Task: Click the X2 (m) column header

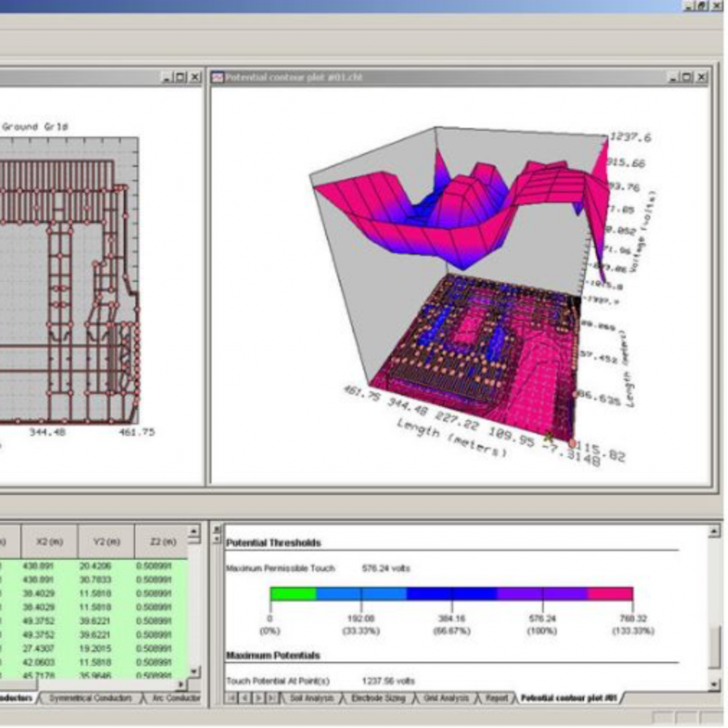Action: [x=49, y=542]
